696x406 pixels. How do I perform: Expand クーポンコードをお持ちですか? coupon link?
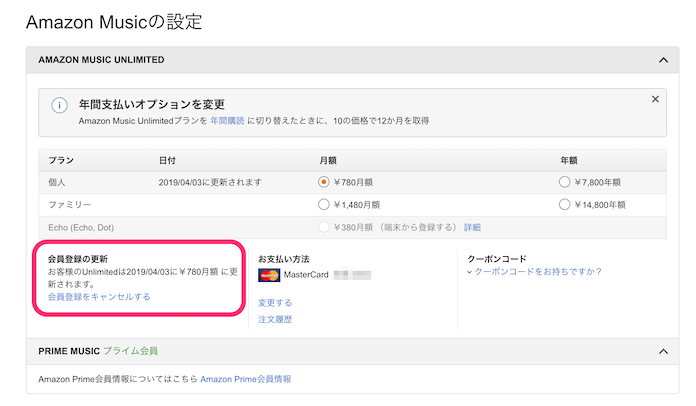(x=538, y=272)
